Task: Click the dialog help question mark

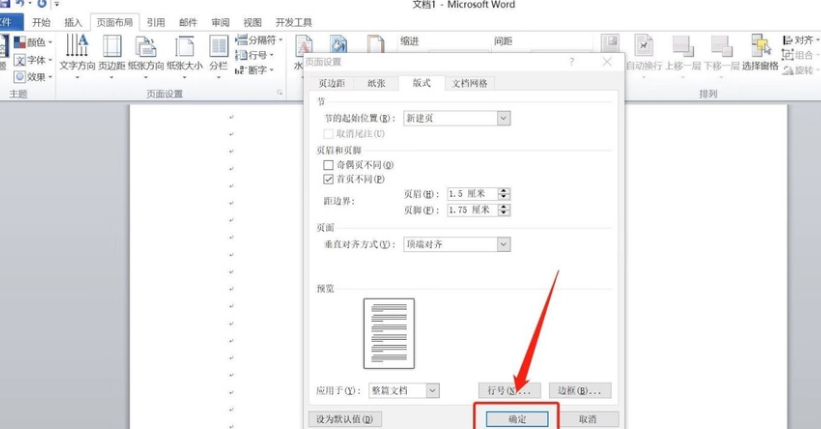Action: 572,62
